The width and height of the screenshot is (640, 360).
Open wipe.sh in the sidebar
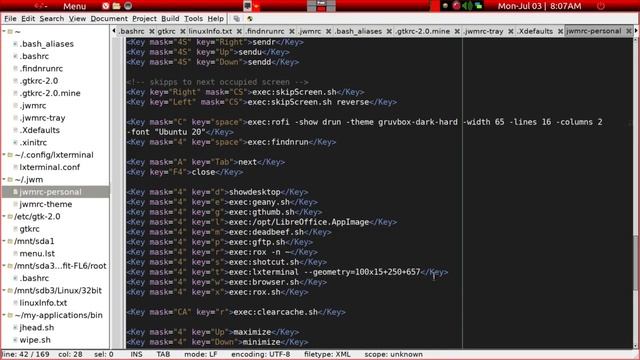(x=35, y=340)
